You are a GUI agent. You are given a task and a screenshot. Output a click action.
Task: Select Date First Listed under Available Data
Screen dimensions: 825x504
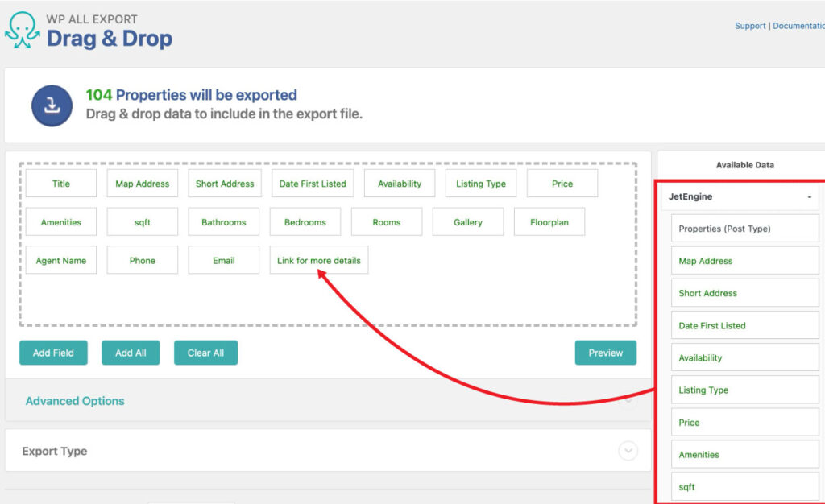(744, 324)
